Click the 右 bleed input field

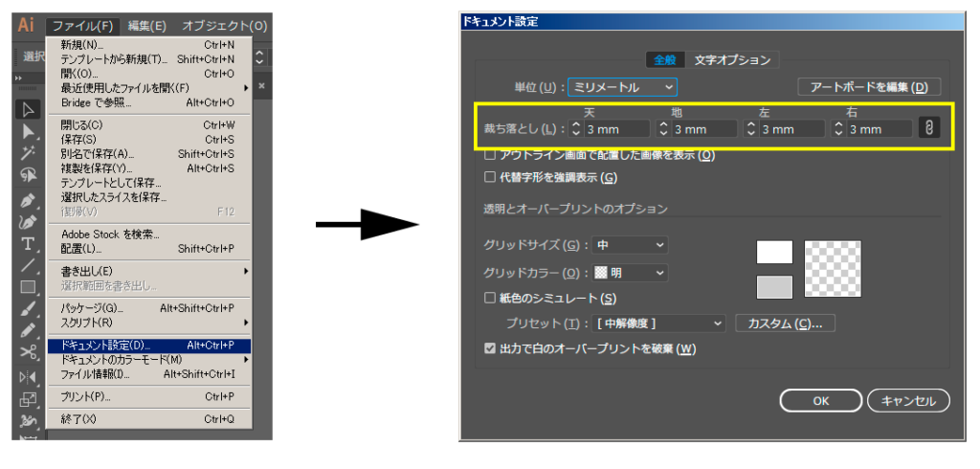click(x=880, y=129)
